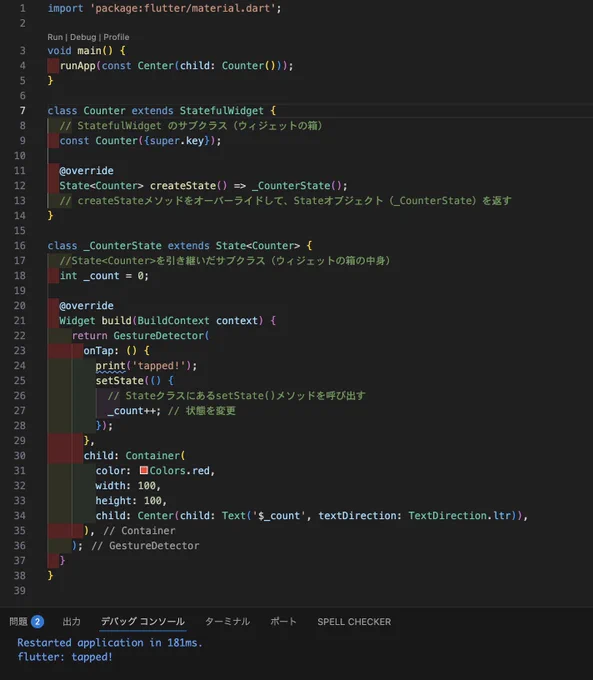Click Text('$_count' widget on line 34
Image resolution: width=593 pixels, height=680 pixels.
click(x=264, y=515)
